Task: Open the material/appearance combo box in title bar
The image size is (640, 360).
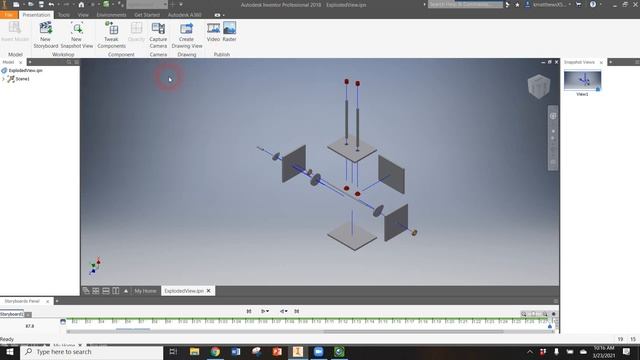Action: 147,4
